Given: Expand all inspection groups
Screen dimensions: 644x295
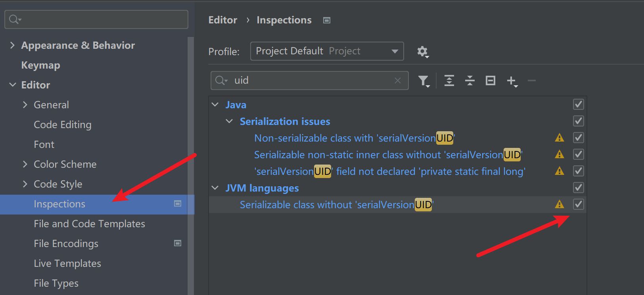Looking at the screenshot, I should point(449,80).
